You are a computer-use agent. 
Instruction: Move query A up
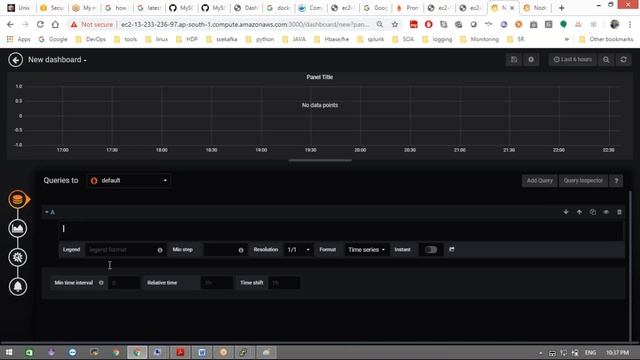tap(579, 212)
